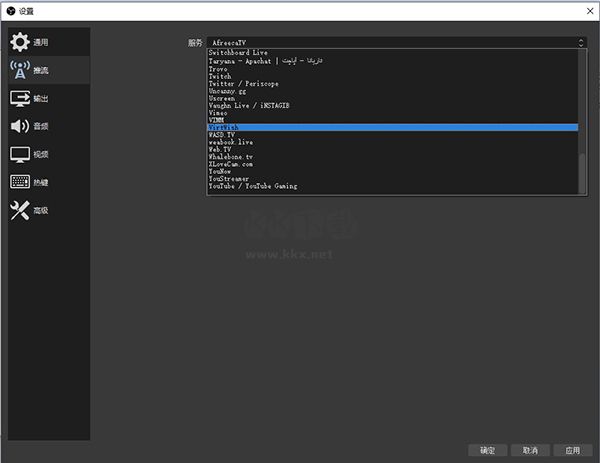Select the 推流 stream antenna icon
The image size is (600, 463).
coord(20,70)
